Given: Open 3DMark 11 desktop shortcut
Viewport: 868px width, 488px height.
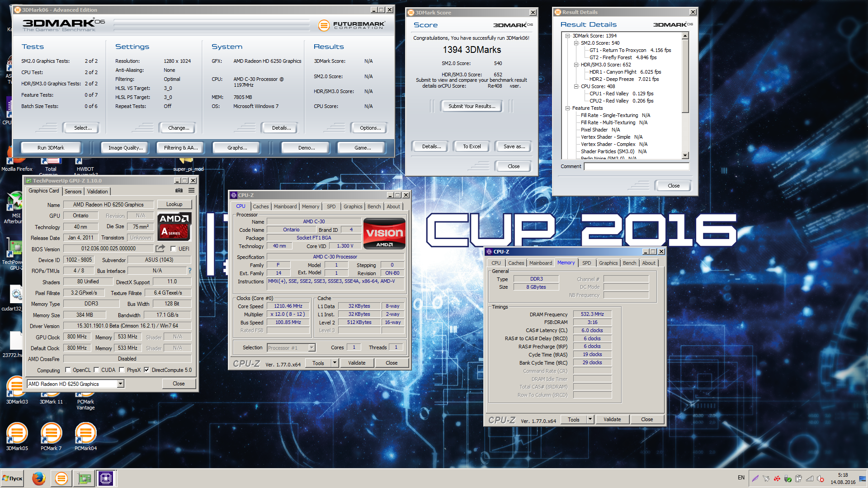Looking at the screenshot, I should coord(51,398).
